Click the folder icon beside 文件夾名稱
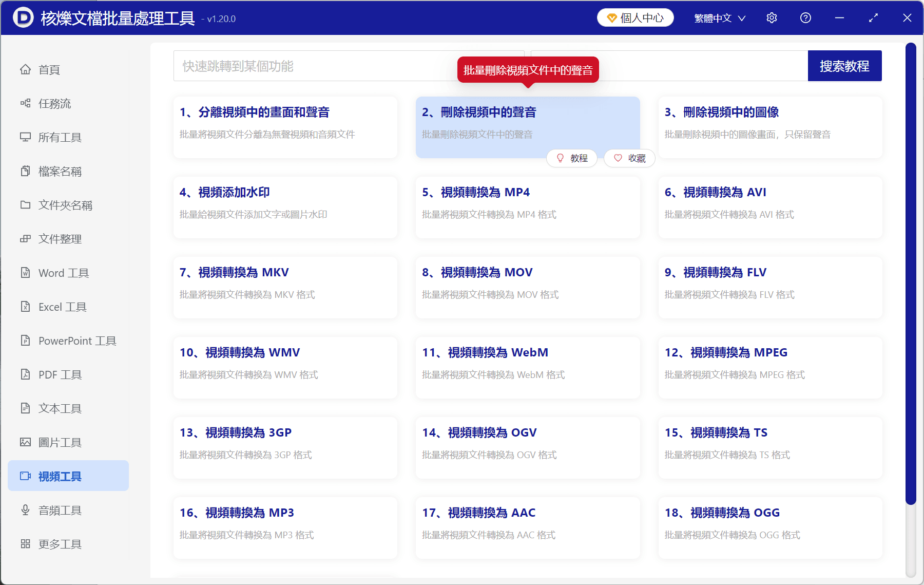924x585 pixels. click(25, 205)
